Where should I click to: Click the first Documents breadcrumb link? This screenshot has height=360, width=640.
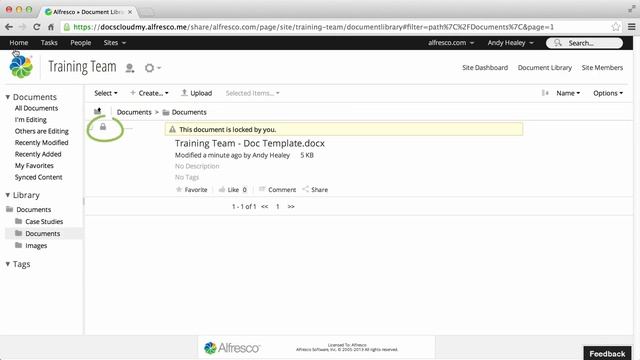[134, 112]
